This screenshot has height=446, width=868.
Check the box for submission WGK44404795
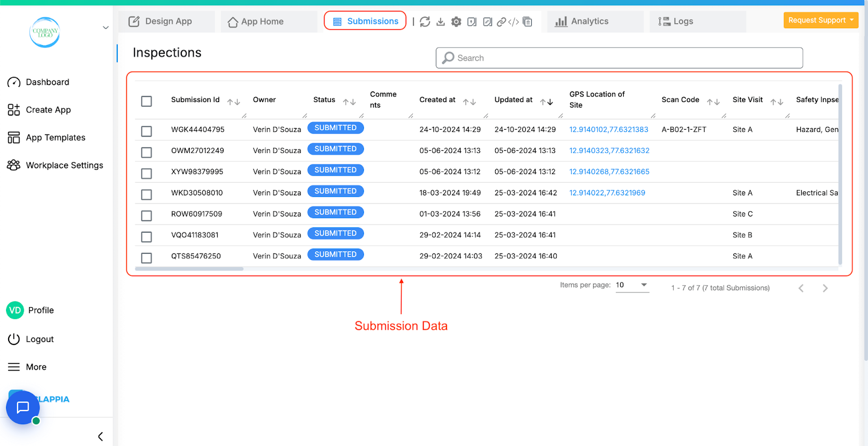(x=146, y=131)
